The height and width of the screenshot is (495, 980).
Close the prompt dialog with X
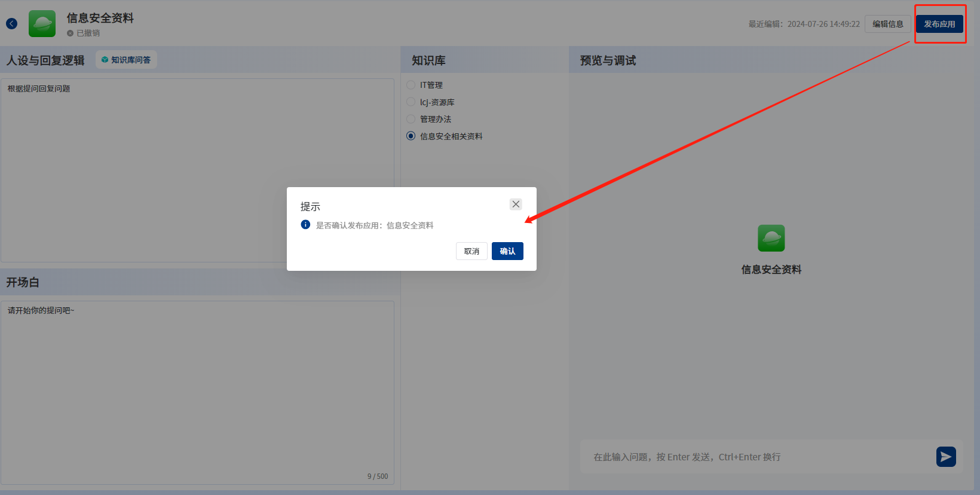pyautogui.click(x=516, y=204)
